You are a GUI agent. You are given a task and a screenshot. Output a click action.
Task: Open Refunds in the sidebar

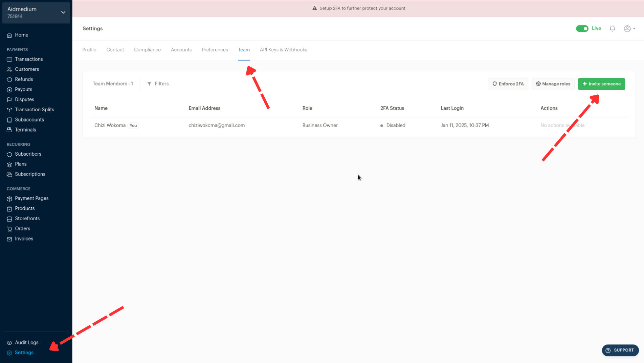pyautogui.click(x=24, y=80)
